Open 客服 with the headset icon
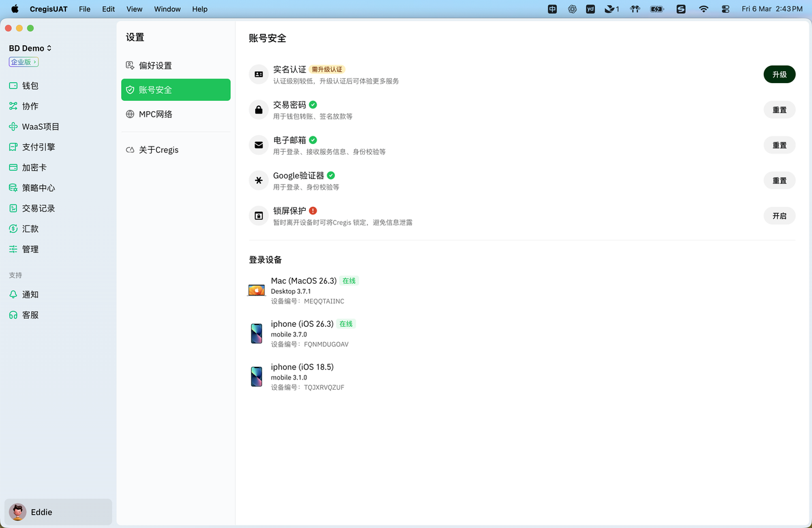The image size is (812, 528). pyautogui.click(x=13, y=315)
